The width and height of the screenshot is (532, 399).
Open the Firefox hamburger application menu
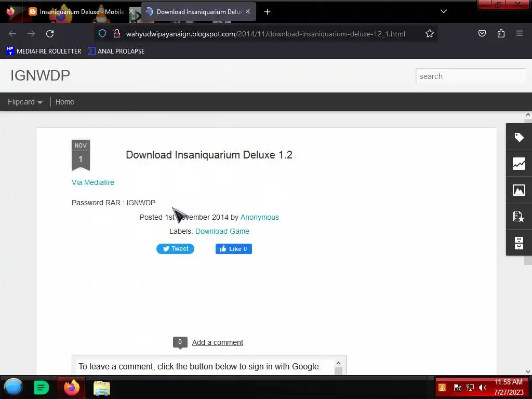click(x=520, y=33)
